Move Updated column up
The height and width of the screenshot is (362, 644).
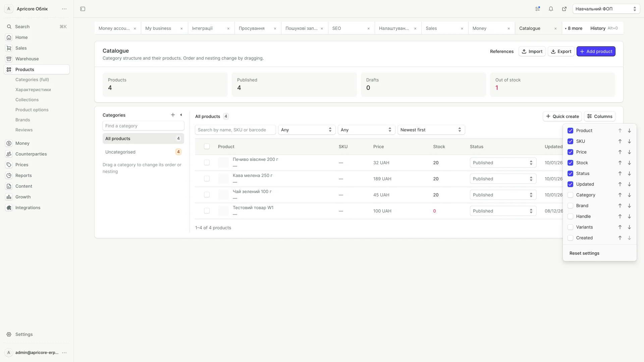[x=620, y=184]
